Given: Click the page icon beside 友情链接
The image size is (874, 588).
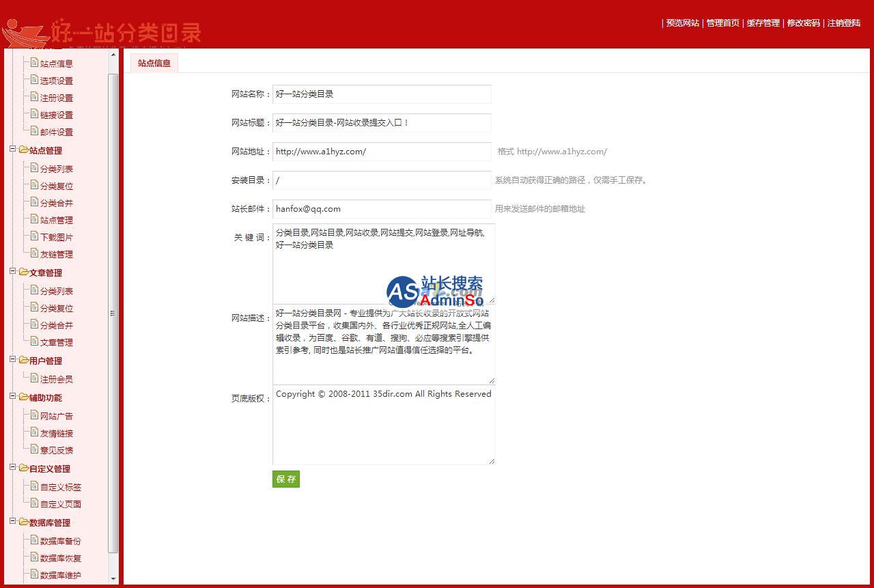Looking at the screenshot, I should (x=34, y=432).
